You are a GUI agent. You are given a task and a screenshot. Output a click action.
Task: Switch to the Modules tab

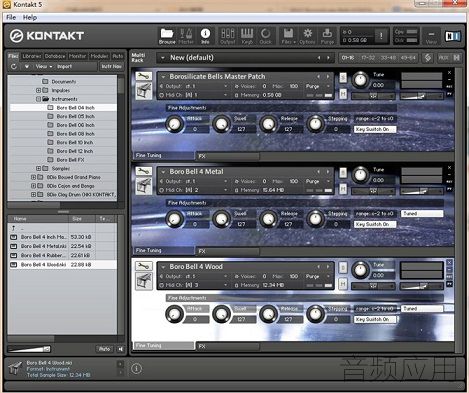(99, 56)
